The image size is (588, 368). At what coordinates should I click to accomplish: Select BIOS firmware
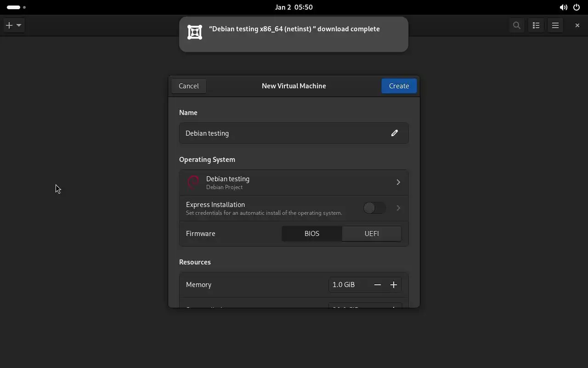click(x=312, y=234)
